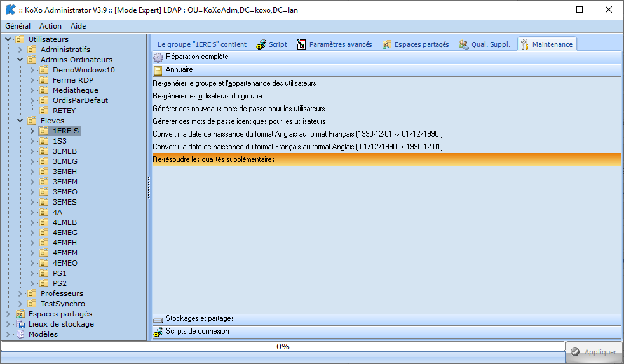The height and width of the screenshot is (364, 624).
Task: Expand the Espaces partagés tree node
Action: coord(8,314)
